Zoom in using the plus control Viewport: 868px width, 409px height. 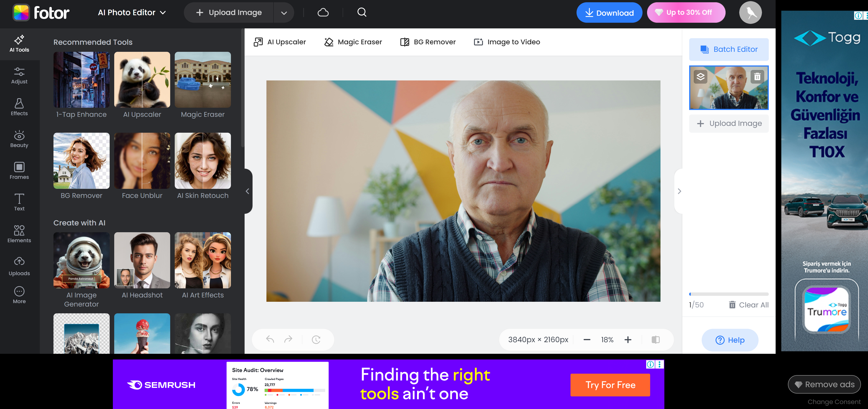point(628,339)
